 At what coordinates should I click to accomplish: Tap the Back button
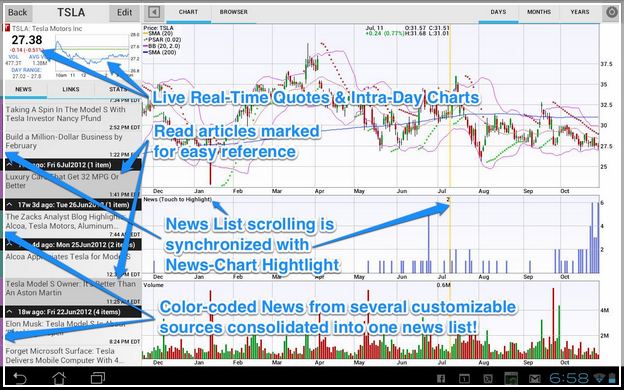pyautogui.click(x=18, y=13)
